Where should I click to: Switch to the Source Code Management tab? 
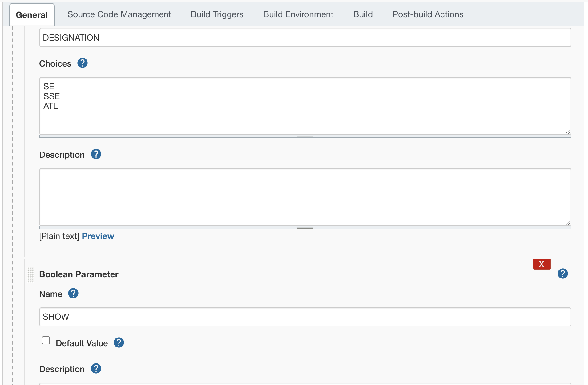(119, 14)
